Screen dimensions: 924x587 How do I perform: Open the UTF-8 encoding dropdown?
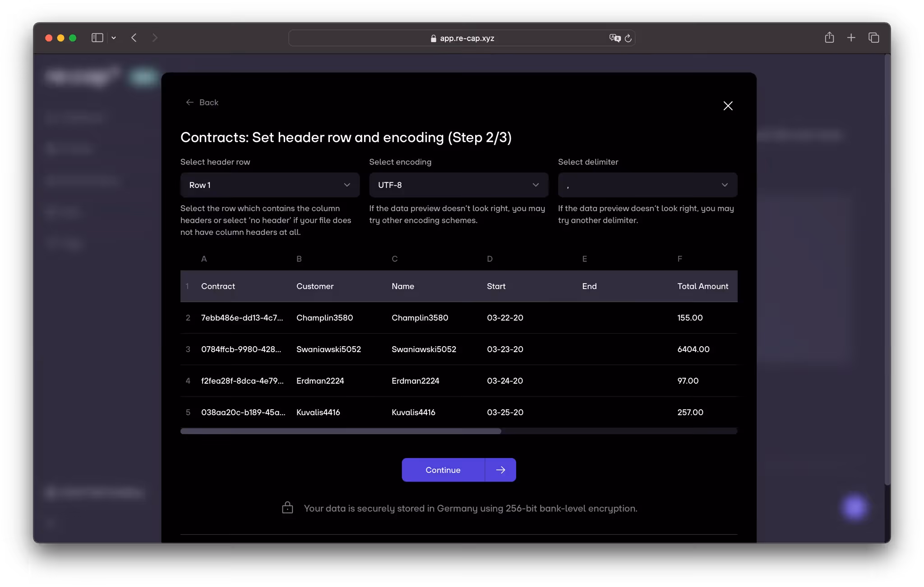coord(458,185)
